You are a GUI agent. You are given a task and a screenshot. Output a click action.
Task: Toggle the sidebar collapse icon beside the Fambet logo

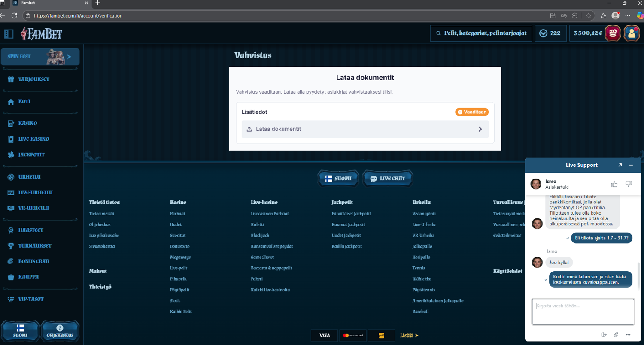point(9,33)
